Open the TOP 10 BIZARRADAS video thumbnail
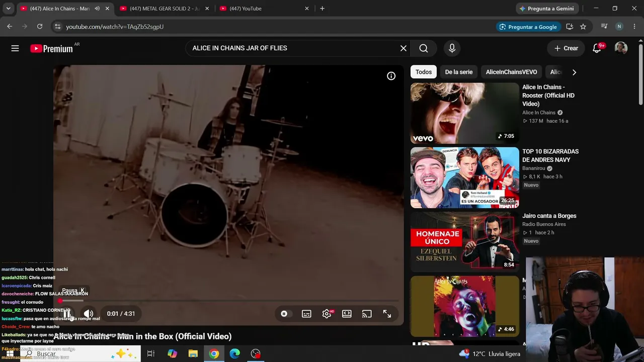This screenshot has width=644, height=362. click(x=464, y=177)
